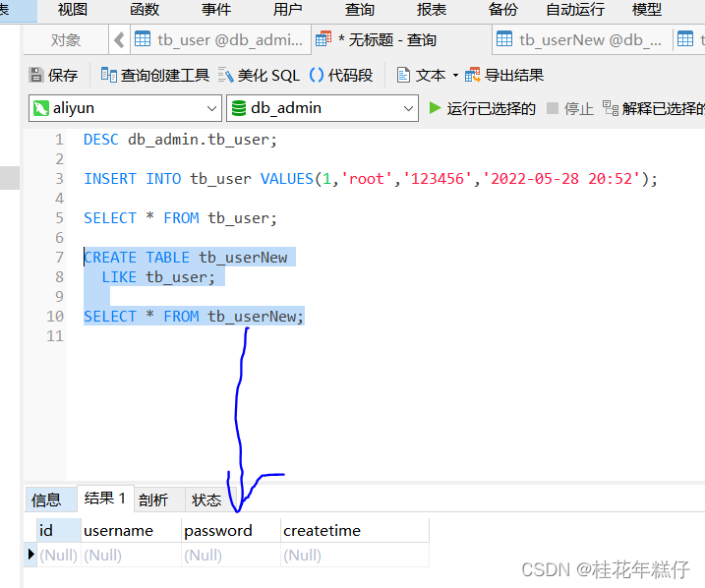Click the Save disk icon

(36, 75)
